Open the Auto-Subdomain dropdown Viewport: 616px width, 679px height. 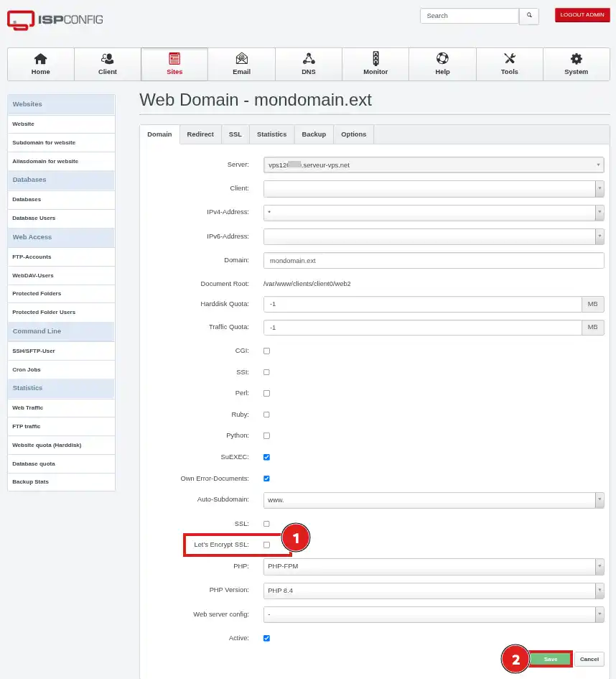tap(434, 500)
